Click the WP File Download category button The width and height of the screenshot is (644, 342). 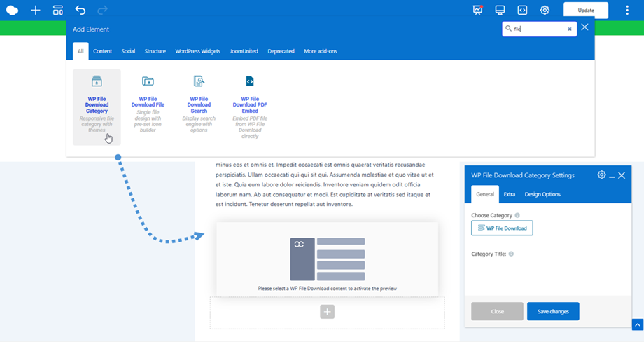(x=502, y=228)
